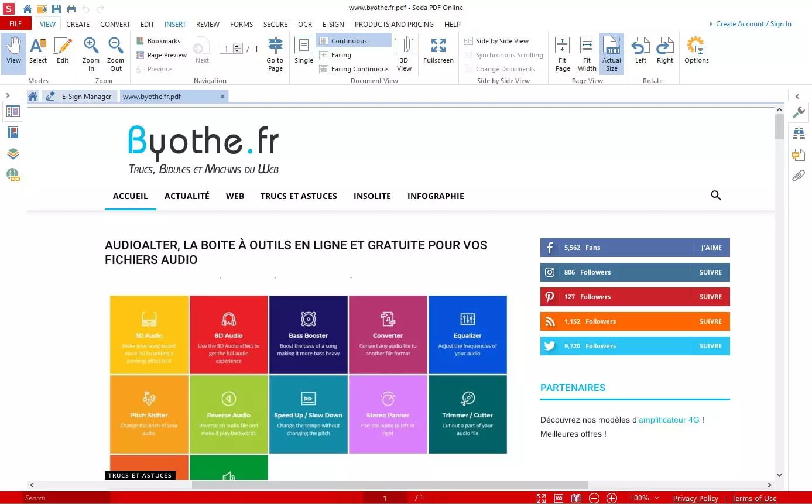Click Create Account / Sign In link
The image size is (812, 504).
[x=753, y=24]
